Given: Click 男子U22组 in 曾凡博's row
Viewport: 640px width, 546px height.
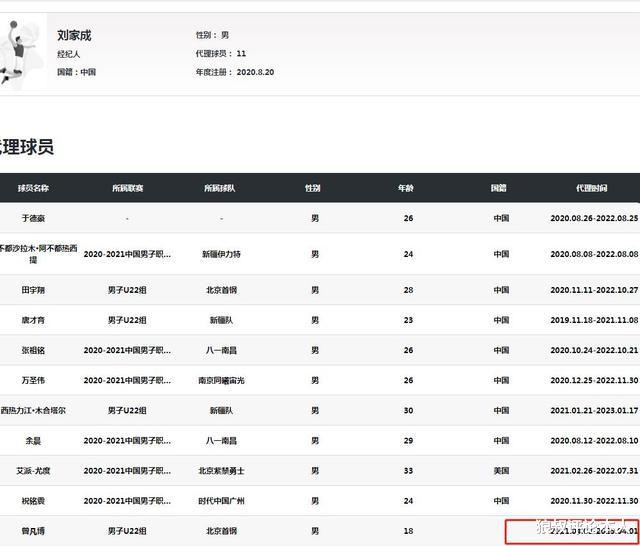Looking at the screenshot, I should (x=127, y=531).
